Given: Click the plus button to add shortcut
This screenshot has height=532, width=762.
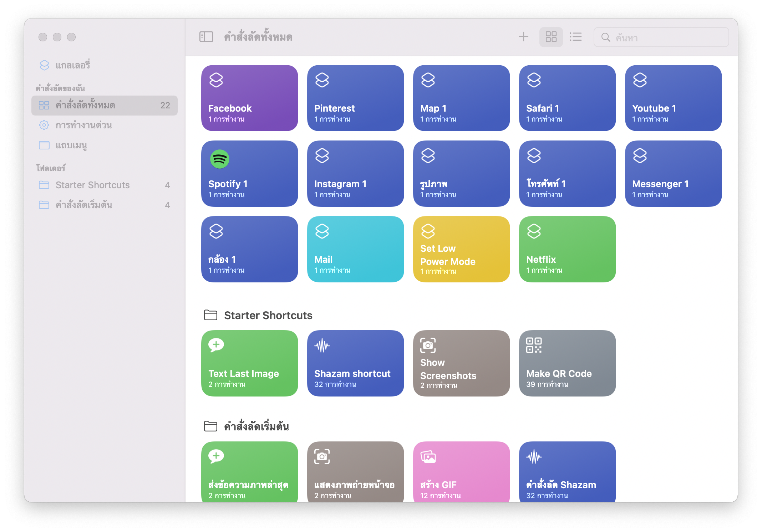Looking at the screenshot, I should pyautogui.click(x=523, y=37).
